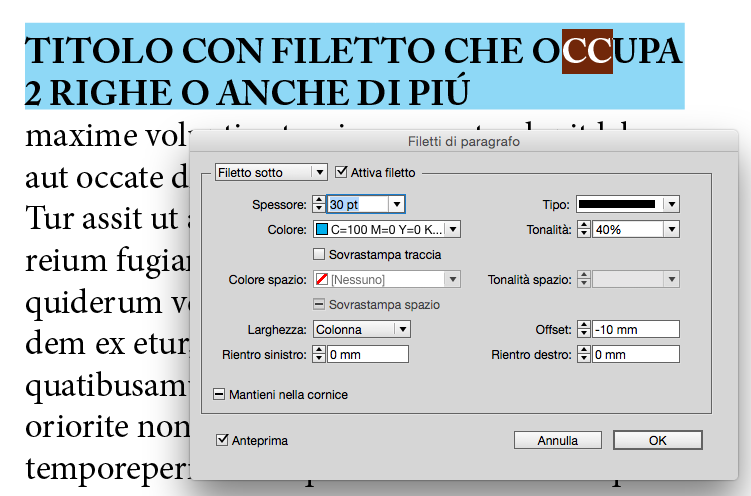Click the Tonalità spazio stepper
Image resolution: width=751 pixels, height=496 pixels.
(x=583, y=279)
